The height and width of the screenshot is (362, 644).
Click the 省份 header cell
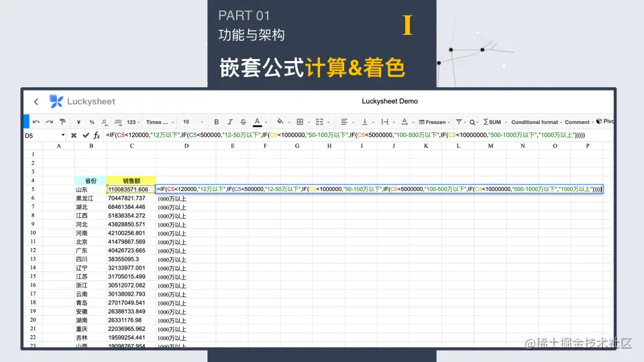click(91, 180)
